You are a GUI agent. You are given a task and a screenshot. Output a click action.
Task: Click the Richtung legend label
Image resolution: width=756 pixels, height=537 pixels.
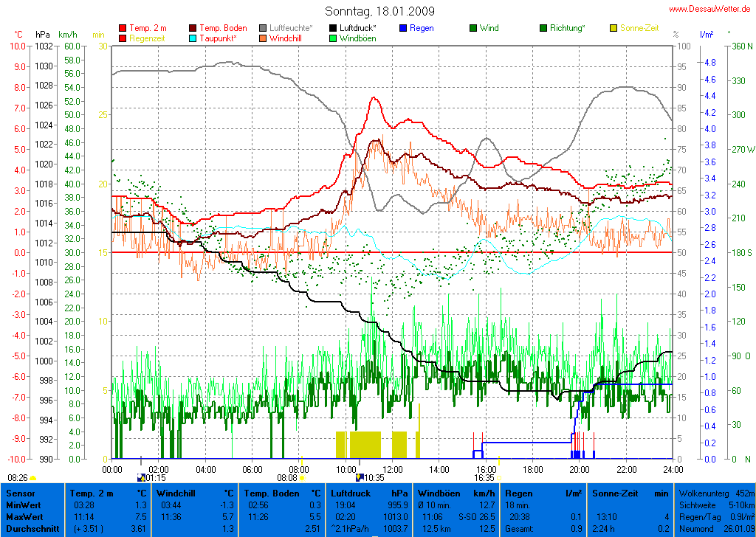567,28
